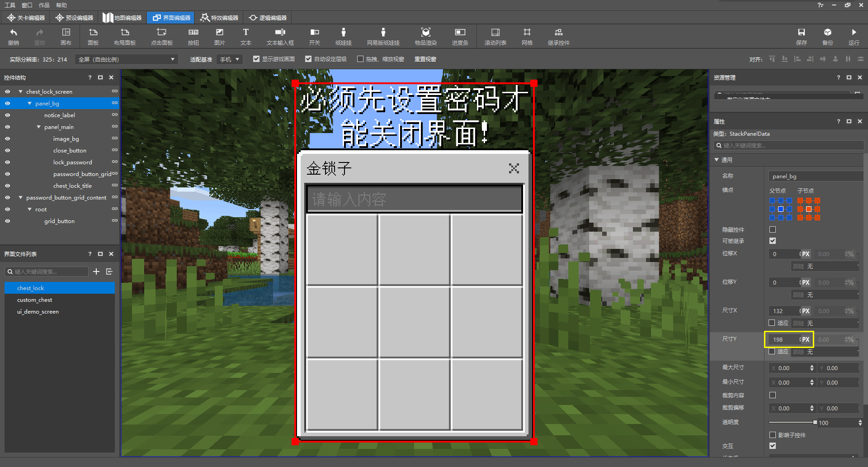868x467 pixels.
Task: Insert a Progress Bar (进度条) control
Action: click(x=460, y=36)
